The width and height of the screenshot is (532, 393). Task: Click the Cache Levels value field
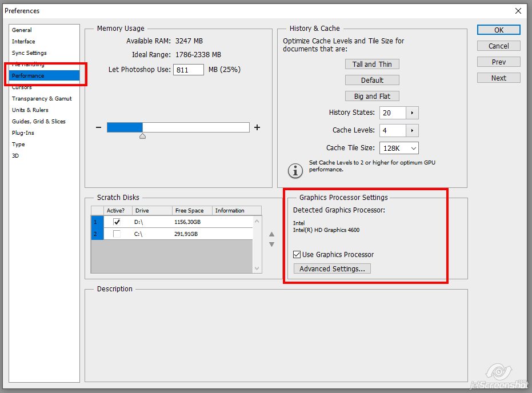[393, 131]
